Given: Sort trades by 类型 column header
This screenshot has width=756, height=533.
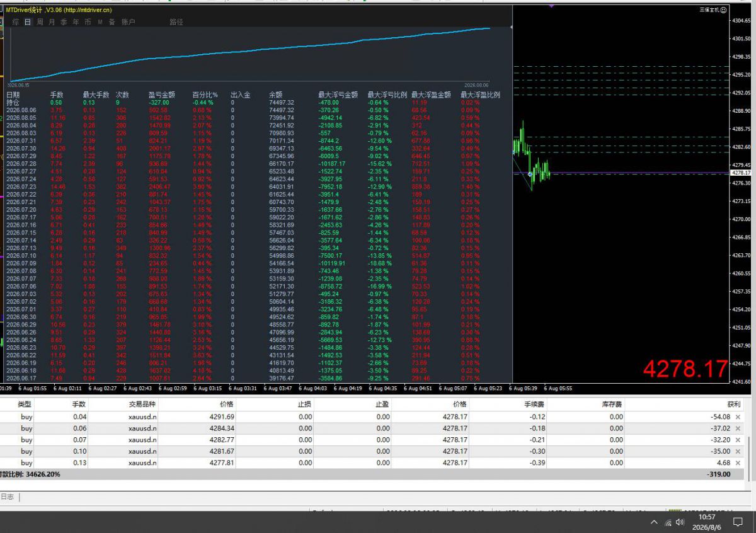Looking at the screenshot, I should [25, 404].
